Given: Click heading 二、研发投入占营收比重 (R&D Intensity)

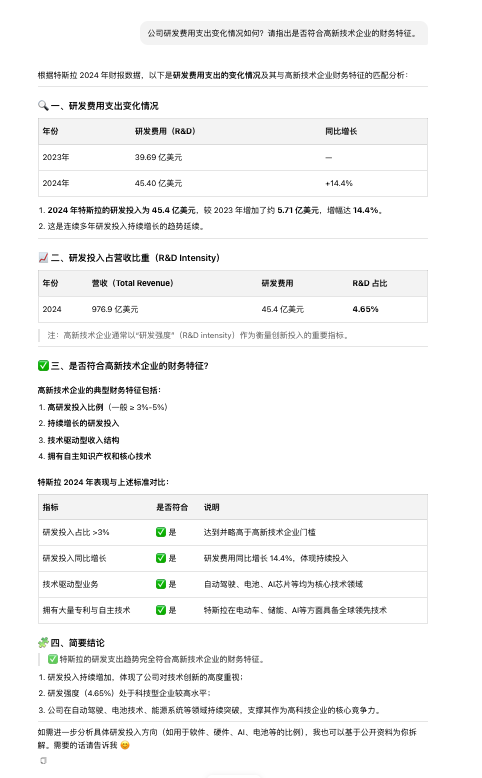Looking at the screenshot, I should coord(135,258).
